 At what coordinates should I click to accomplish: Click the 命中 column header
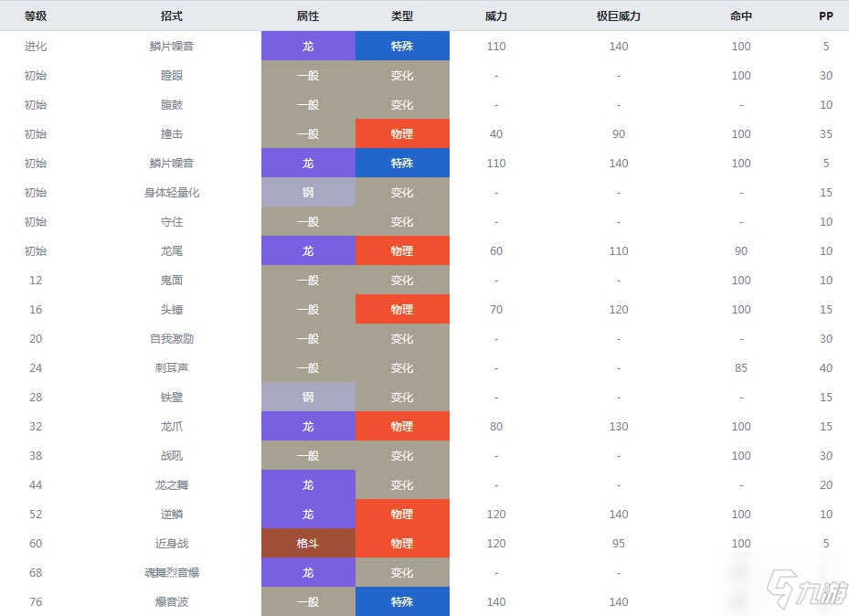tap(740, 16)
